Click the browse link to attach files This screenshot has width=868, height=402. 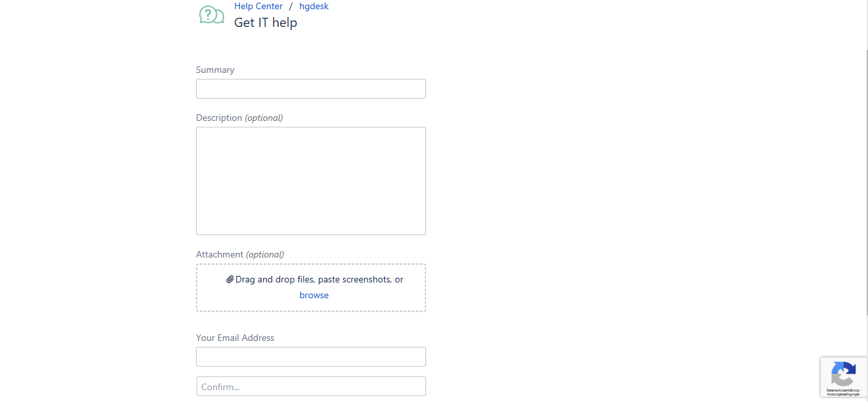pos(314,295)
